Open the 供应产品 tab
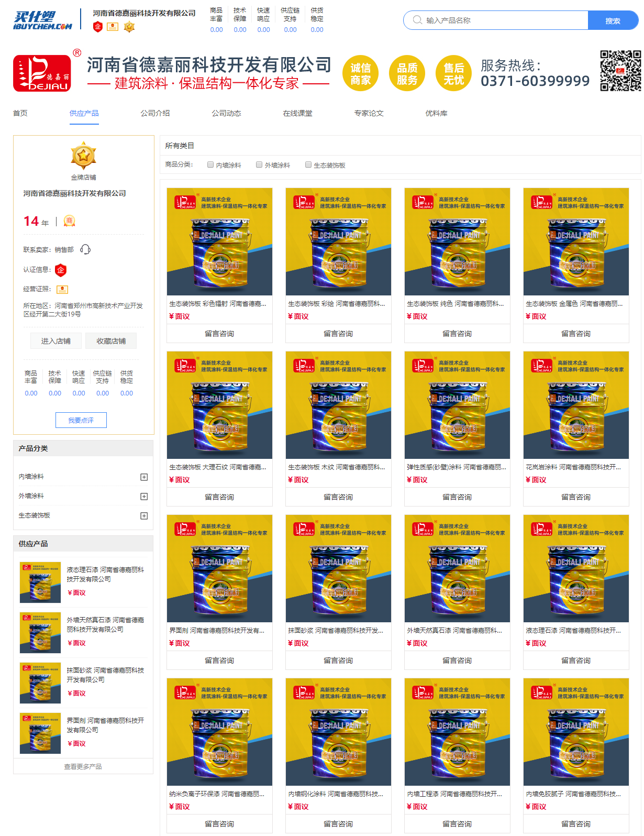644x836 pixels. pos(84,113)
